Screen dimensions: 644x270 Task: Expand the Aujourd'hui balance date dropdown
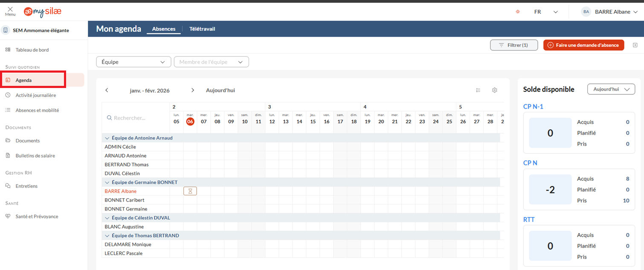pyautogui.click(x=611, y=89)
